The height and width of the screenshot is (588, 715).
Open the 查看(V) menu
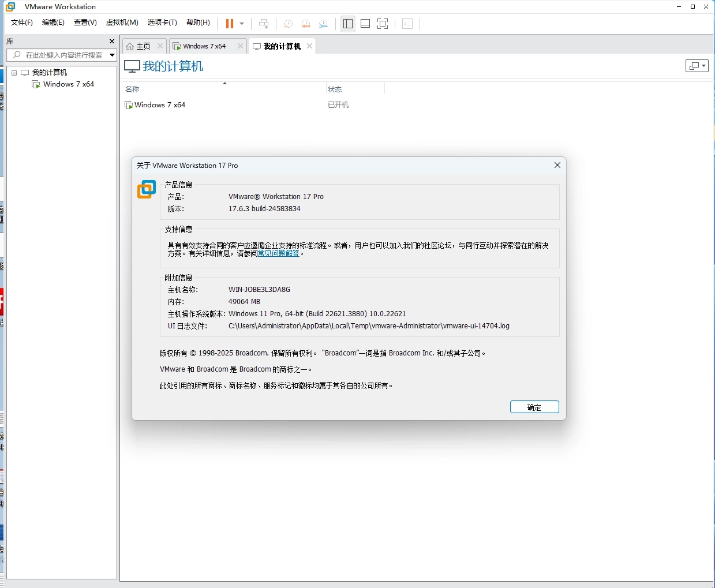click(x=85, y=23)
